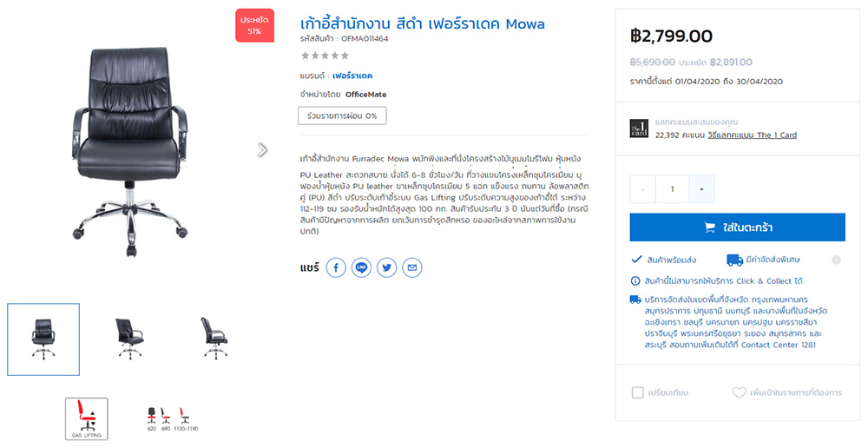Decrease quantity with minus button

click(643, 188)
